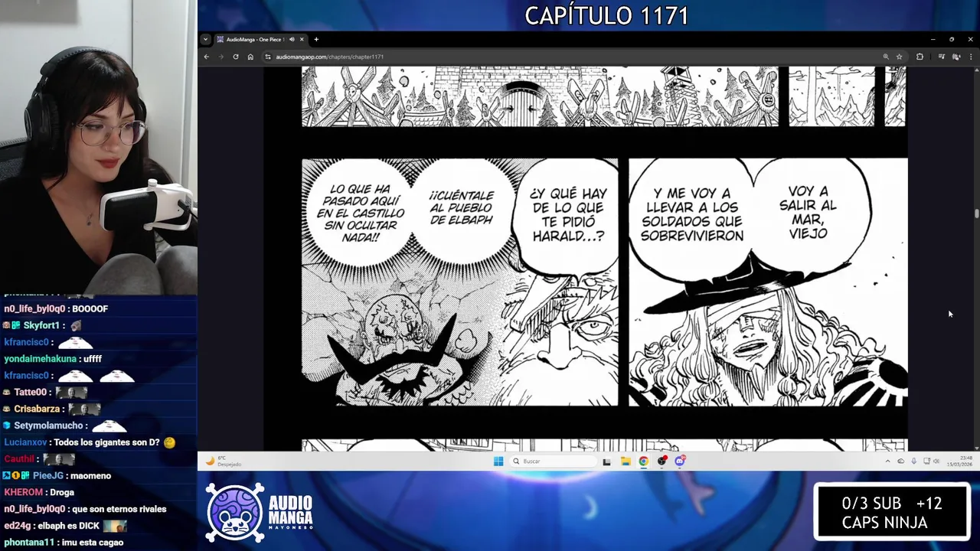Reload the current page

236,57
